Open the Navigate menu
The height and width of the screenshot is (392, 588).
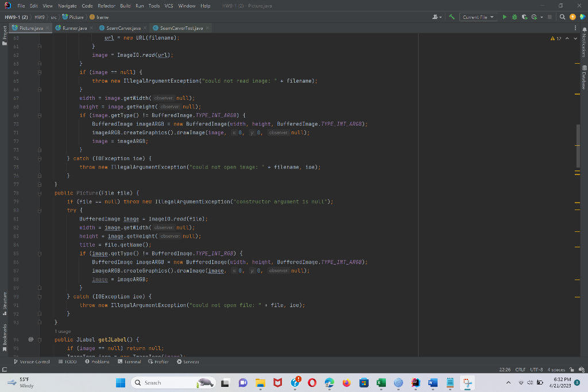[67, 6]
